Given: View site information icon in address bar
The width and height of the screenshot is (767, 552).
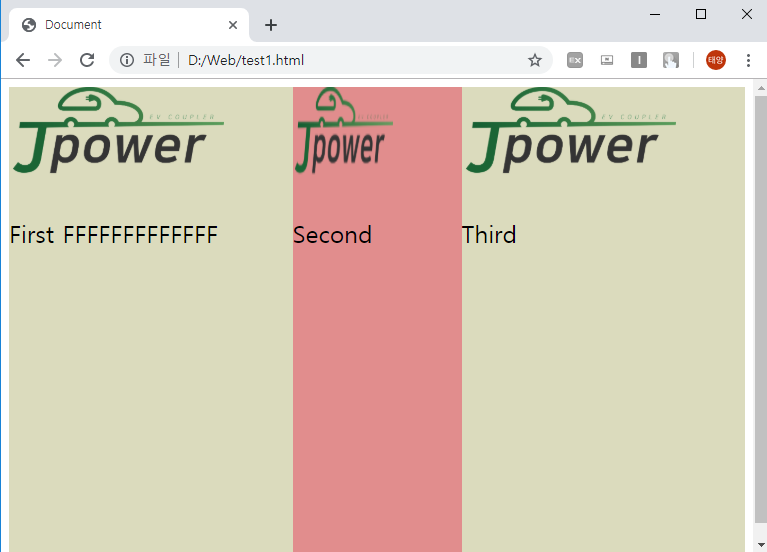Looking at the screenshot, I should pyautogui.click(x=127, y=60).
